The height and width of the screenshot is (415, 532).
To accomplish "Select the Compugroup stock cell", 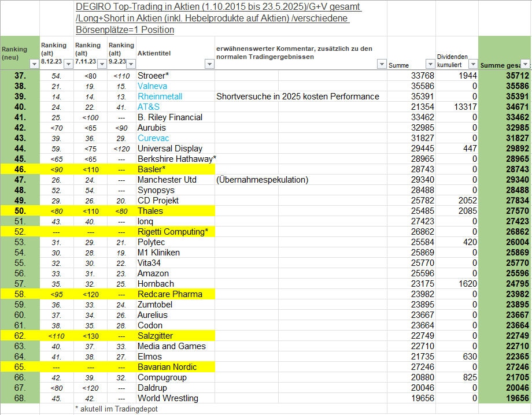I will [x=175, y=377].
